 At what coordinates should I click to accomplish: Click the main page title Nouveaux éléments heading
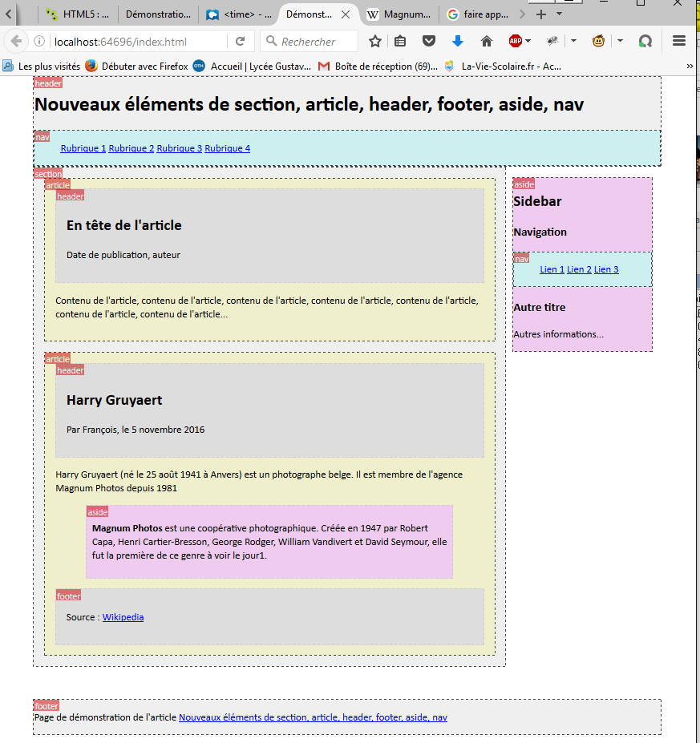click(309, 104)
